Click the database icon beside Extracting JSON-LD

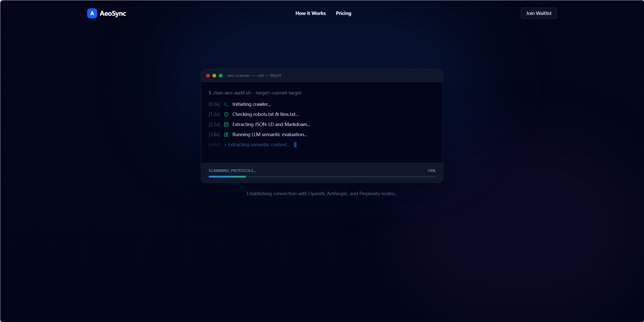(x=226, y=124)
